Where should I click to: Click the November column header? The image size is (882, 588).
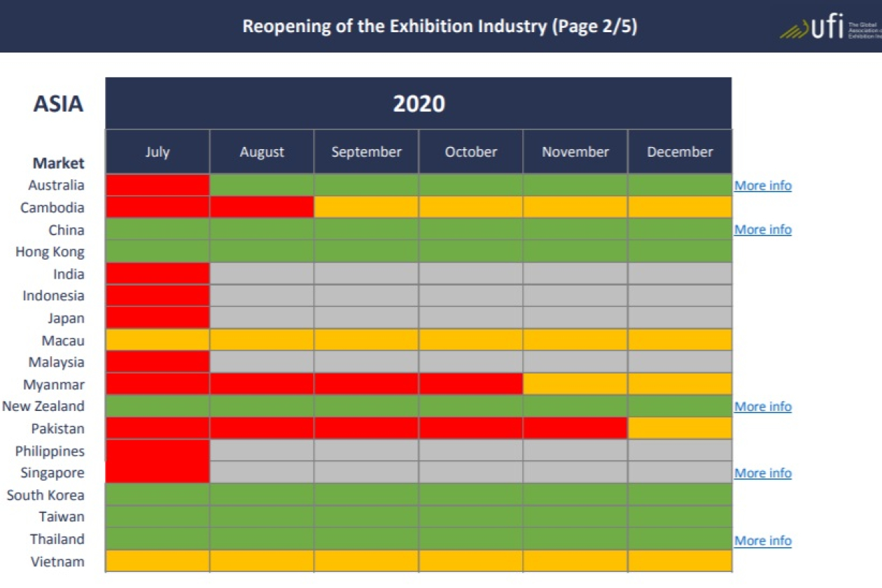click(575, 152)
